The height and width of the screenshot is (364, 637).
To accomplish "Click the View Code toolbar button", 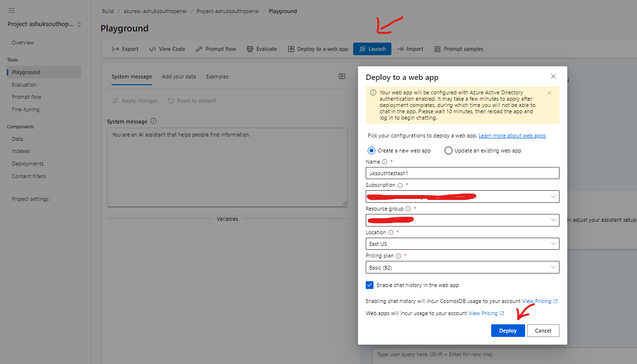I will click(x=167, y=49).
